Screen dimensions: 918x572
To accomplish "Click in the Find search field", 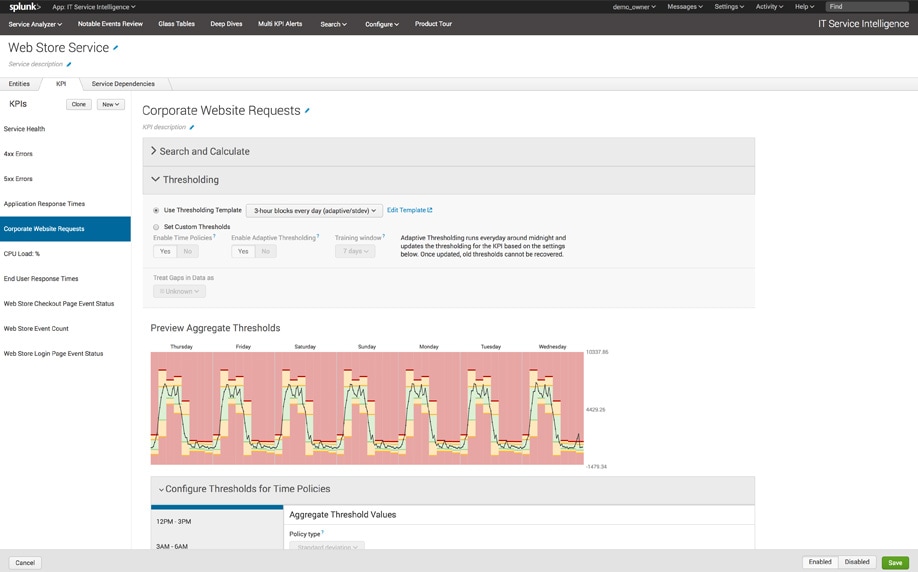I will [x=866, y=7].
